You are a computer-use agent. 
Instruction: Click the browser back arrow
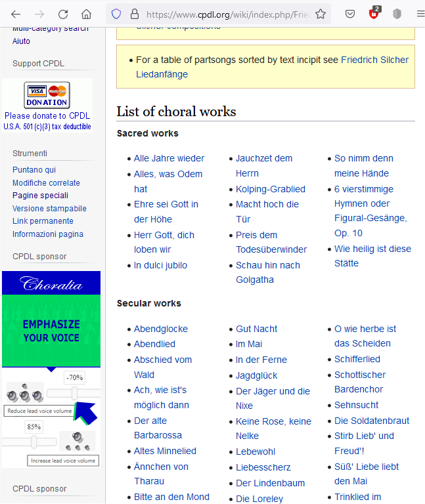pyautogui.click(x=16, y=14)
